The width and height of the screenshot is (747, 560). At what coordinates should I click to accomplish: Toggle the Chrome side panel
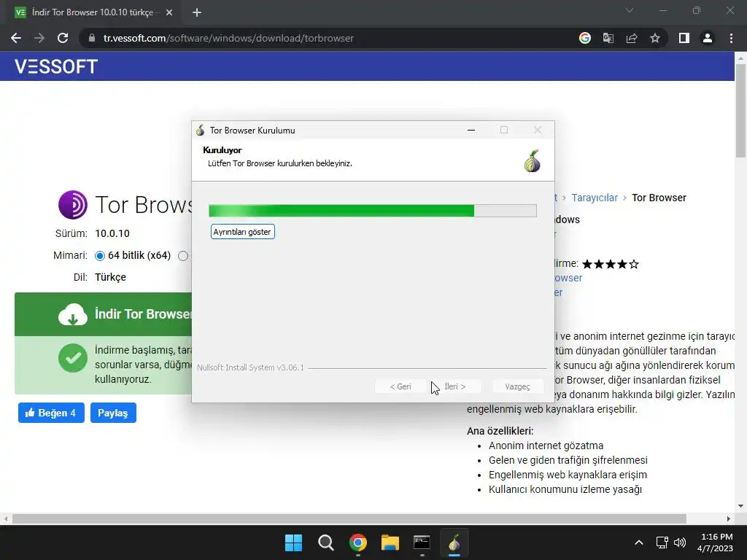click(x=684, y=38)
